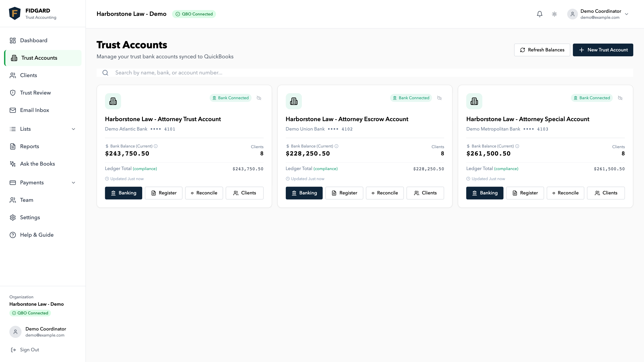Click Reconcile on the Attorney Special Account card

pos(566,193)
